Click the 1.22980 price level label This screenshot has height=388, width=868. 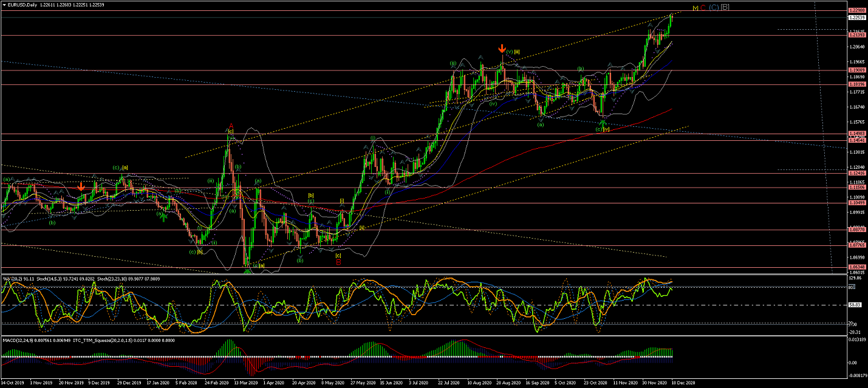(856, 10)
